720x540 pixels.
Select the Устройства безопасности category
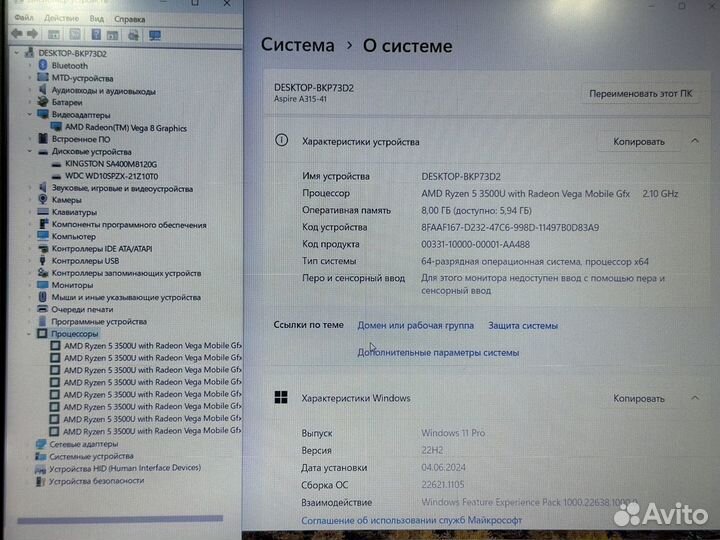point(96,481)
